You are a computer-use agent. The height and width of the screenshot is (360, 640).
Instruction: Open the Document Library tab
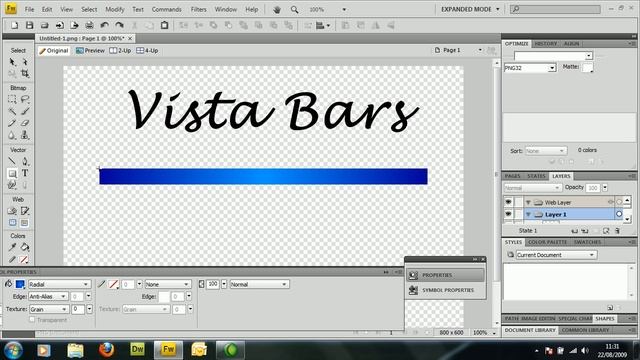click(x=530, y=330)
